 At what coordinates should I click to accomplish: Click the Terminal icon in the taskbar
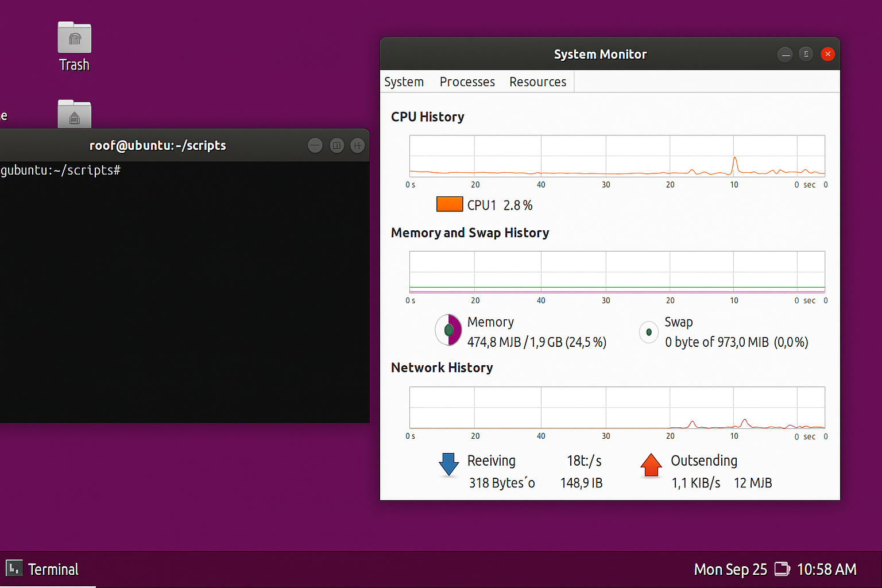point(14,568)
